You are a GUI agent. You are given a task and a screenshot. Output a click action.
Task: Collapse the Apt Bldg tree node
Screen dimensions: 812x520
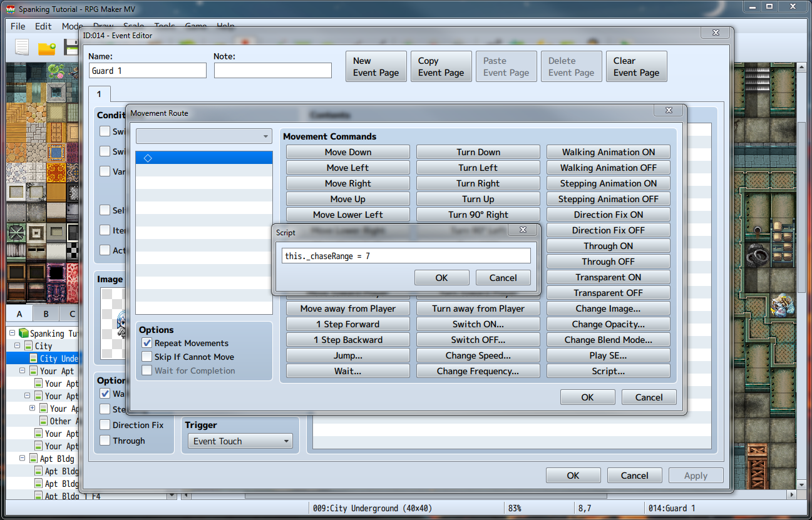coord(23,459)
